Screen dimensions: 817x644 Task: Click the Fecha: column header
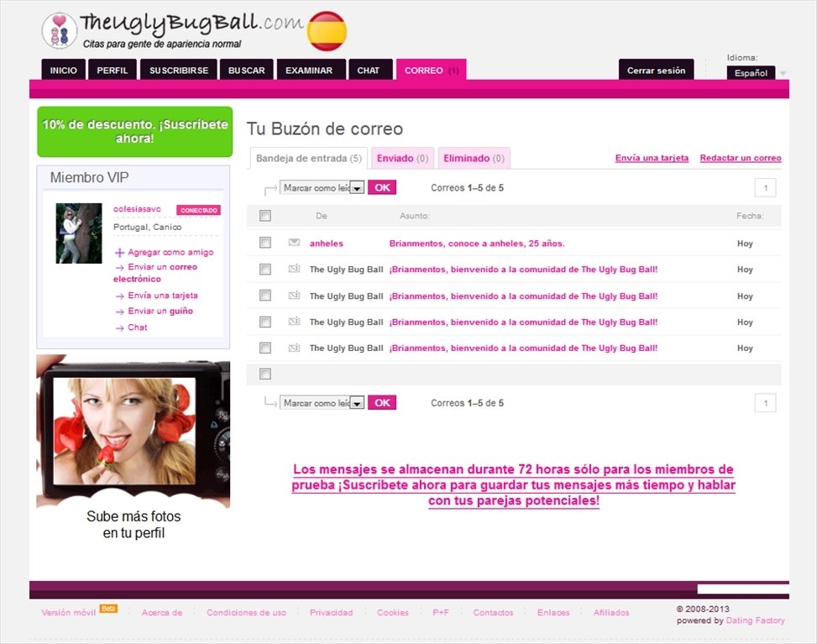(750, 216)
